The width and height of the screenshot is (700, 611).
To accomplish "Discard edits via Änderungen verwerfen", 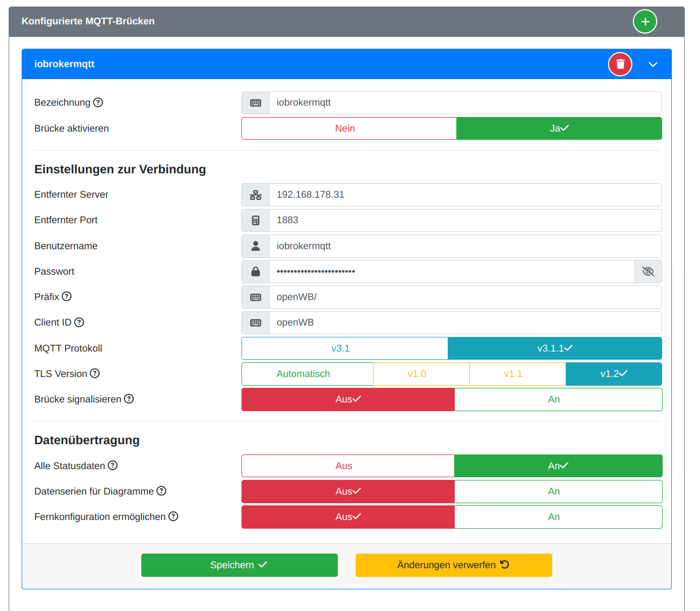I will (x=454, y=565).
